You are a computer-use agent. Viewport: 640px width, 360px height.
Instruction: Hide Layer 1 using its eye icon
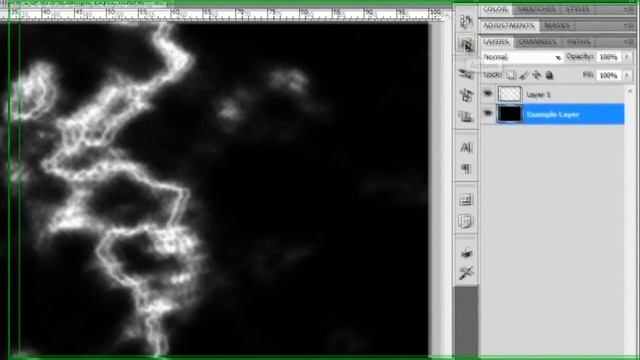pos(488,94)
